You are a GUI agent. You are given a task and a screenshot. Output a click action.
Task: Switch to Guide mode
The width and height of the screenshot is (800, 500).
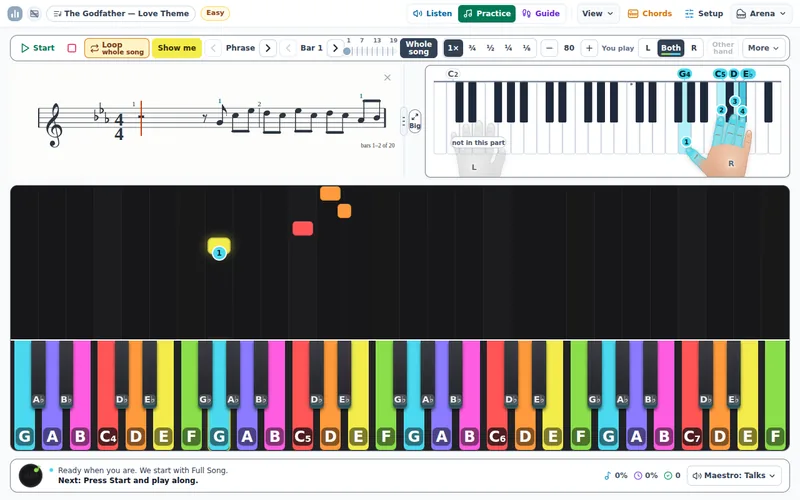541,13
